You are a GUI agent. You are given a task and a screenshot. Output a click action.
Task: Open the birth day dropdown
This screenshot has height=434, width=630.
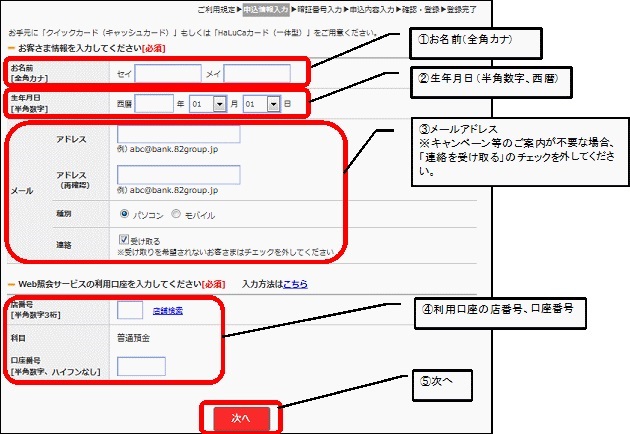click(260, 104)
